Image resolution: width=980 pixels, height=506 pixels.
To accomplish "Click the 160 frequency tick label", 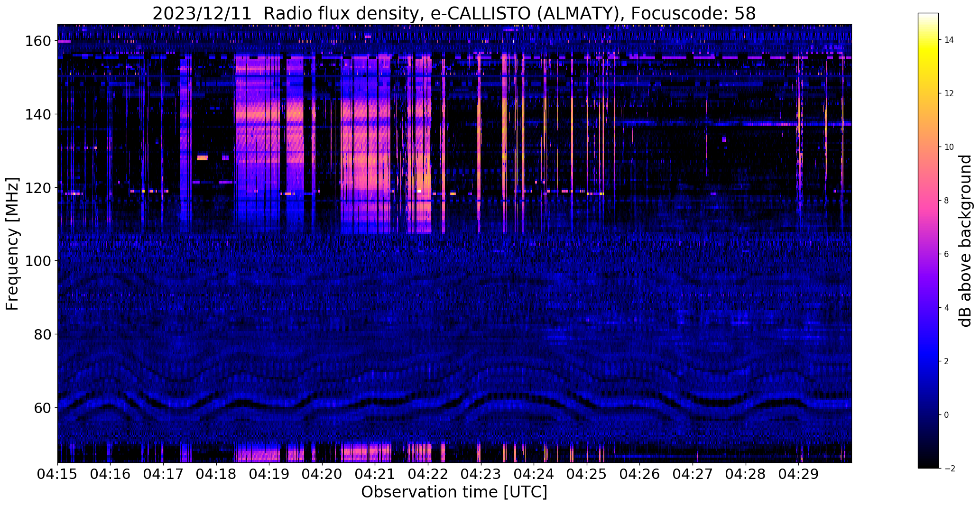I will click(37, 41).
